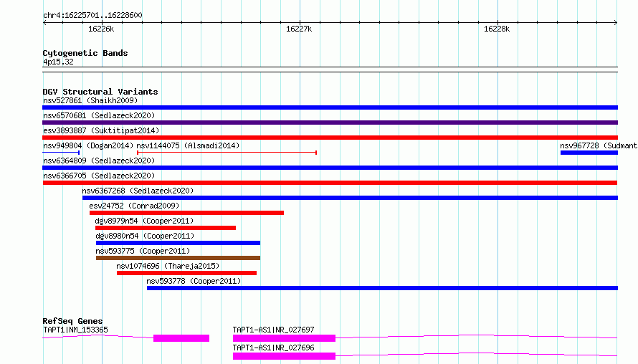Click the DGV Structural Variants track title
This screenshot has height=364, width=638.
pyautogui.click(x=100, y=92)
